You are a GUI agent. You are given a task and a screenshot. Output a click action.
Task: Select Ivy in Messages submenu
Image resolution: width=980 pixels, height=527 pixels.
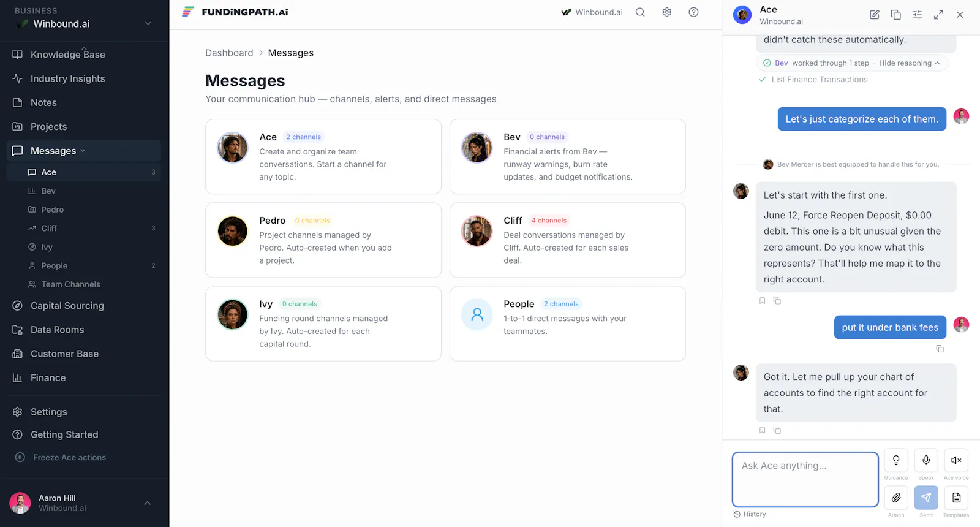(85, 247)
